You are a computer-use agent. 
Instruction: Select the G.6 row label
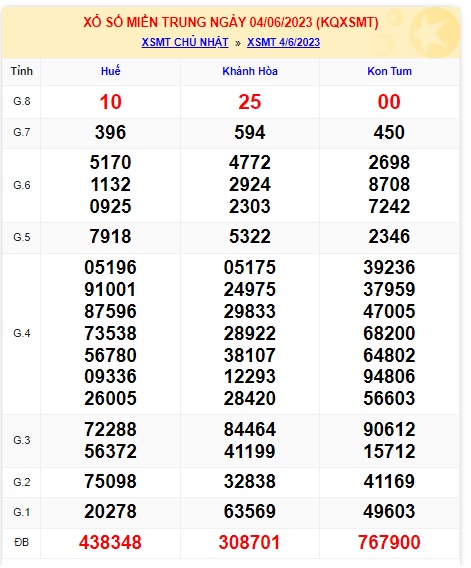point(22,185)
